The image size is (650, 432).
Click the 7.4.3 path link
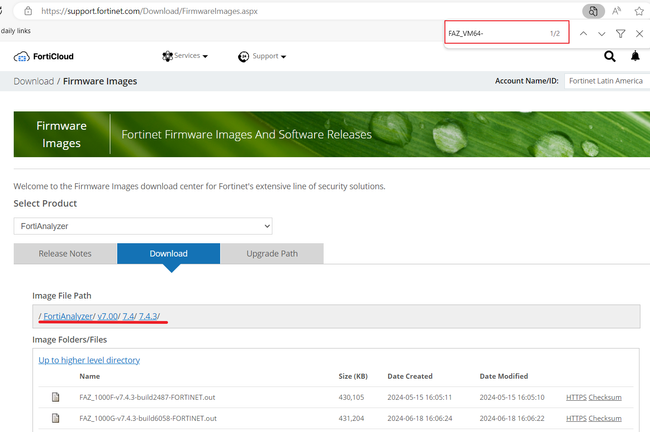coord(148,316)
